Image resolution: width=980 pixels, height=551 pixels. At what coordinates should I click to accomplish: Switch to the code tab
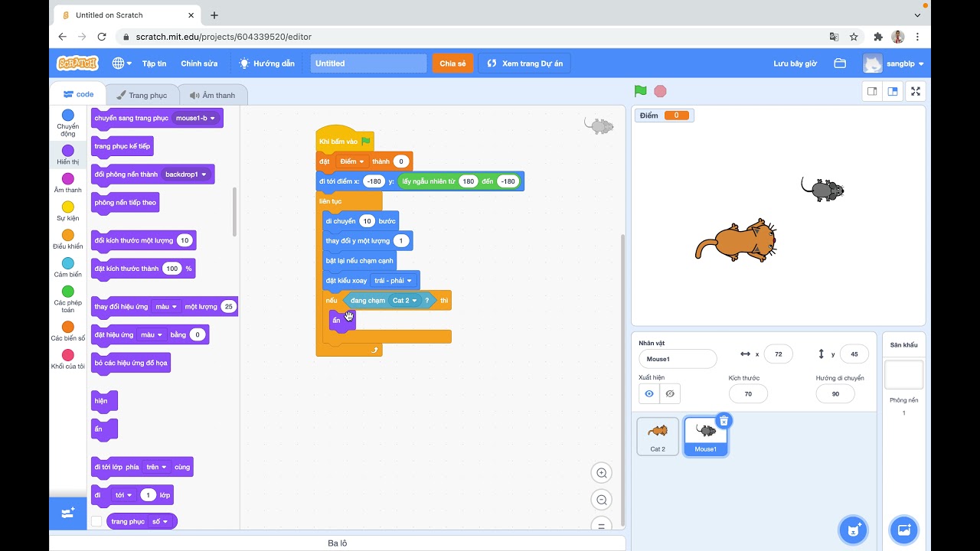(x=79, y=95)
